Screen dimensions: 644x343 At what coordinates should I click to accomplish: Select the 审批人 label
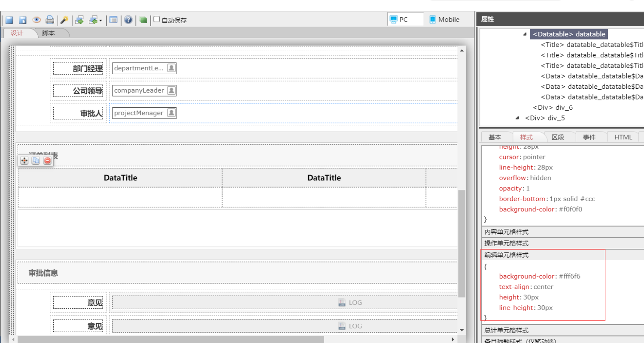pos(78,113)
